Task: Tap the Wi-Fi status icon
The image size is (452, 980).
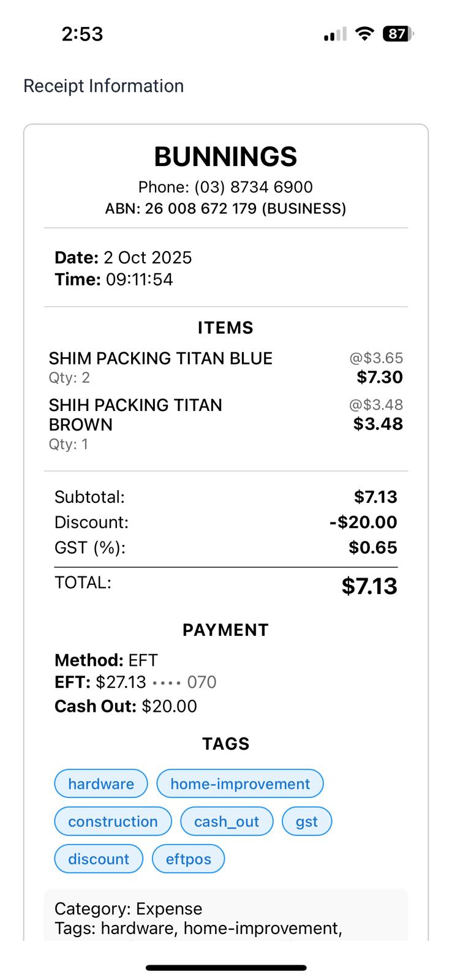Action: (364, 34)
